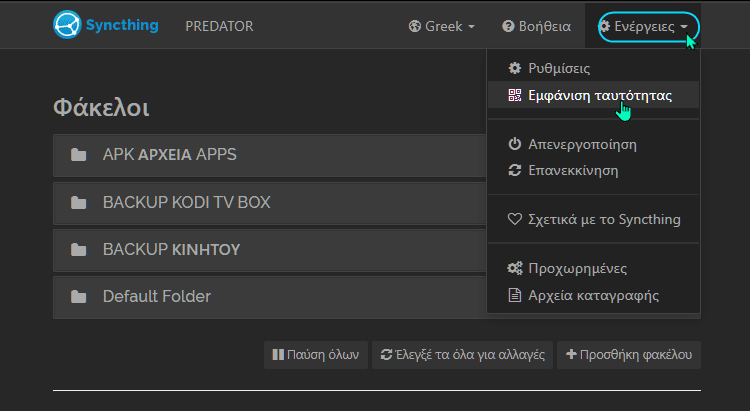Screen dimensions: 750x411
Task: Click the refresh icon next to Επανεκκίνηση
Action: [515, 170]
